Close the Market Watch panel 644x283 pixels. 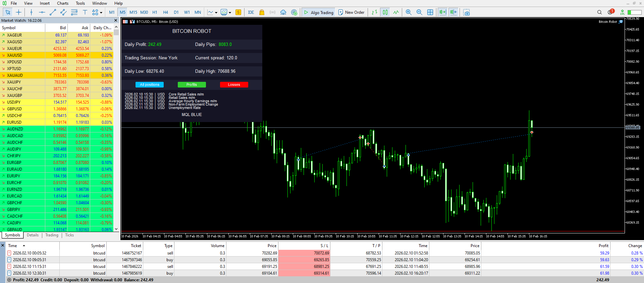click(x=116, y=20)
